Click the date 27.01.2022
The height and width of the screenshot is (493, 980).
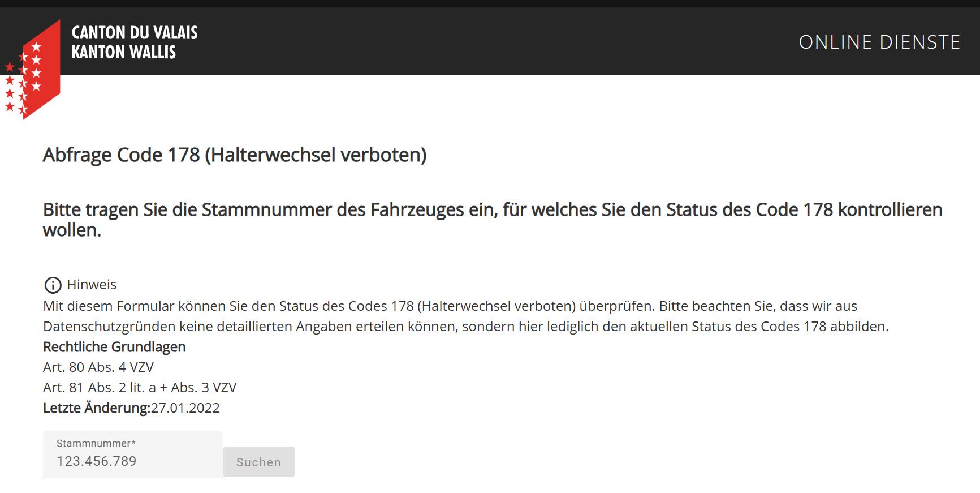pyautogui.click(x=185, y=408)
